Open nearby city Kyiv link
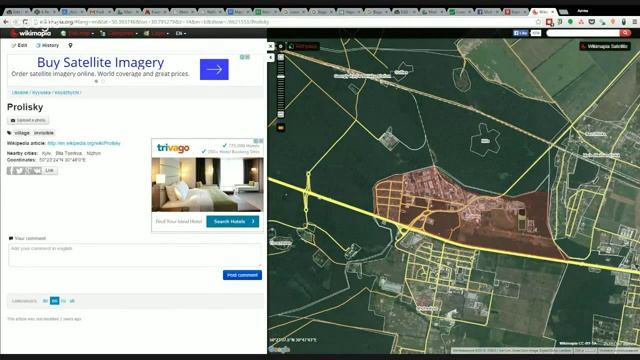640x360 pixels. [x=47, y=153]
